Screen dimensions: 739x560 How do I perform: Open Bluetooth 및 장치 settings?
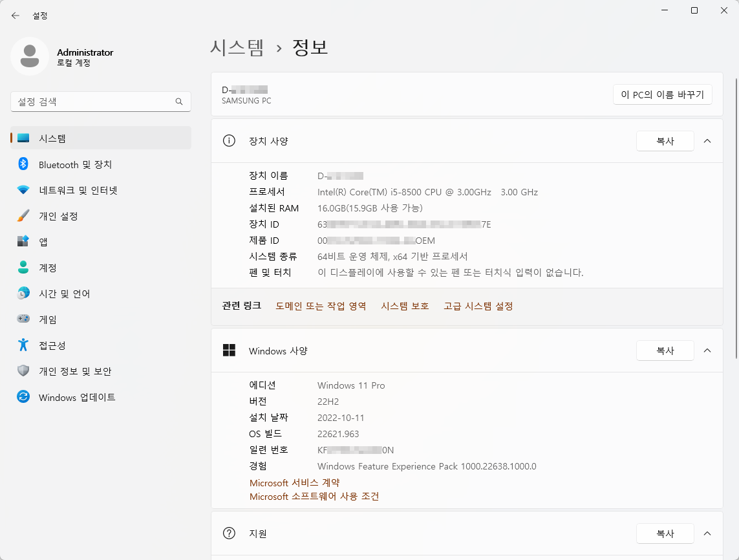[101, 164]
